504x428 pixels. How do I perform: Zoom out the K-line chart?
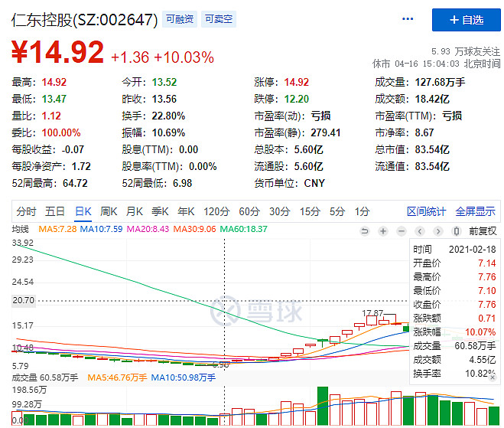click(402, 231)
